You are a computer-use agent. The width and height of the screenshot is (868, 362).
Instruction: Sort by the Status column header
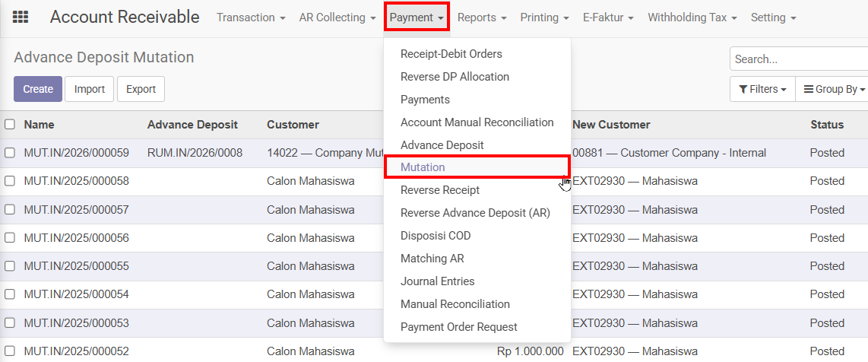pyautogui.click(x=827, y=125)
